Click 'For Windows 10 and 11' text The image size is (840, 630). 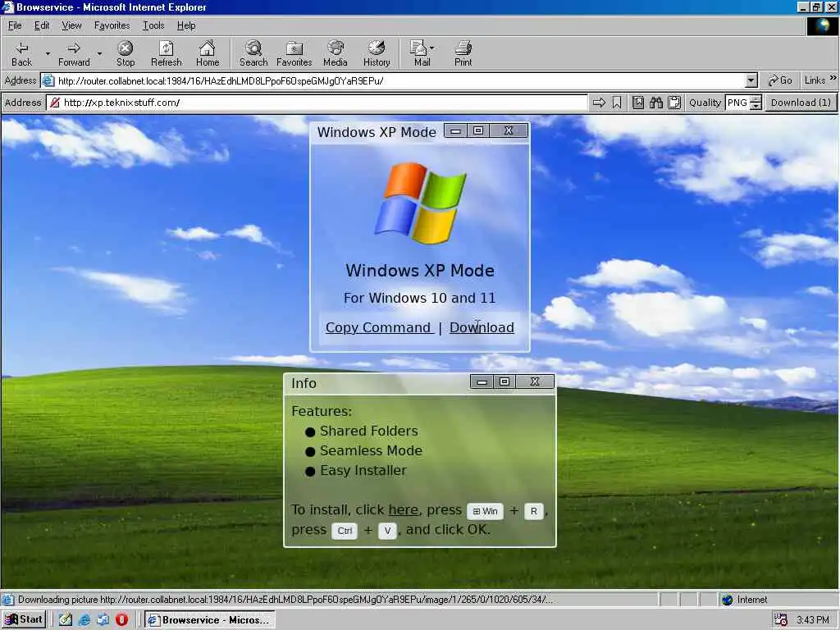coord(419,298)
